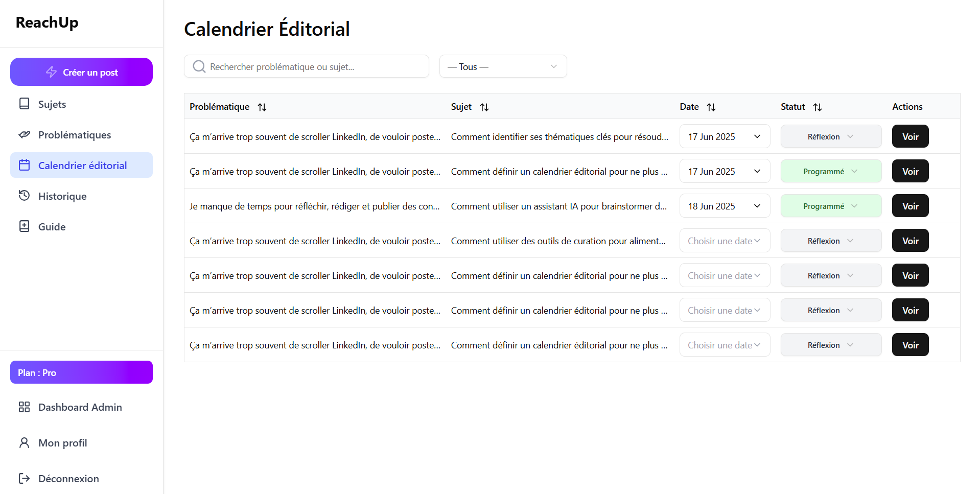Image resolution: width=980 pixels, height=494 pixels.
Task: Open Réflexion status in the last table row
Action: tap(831, 345)
